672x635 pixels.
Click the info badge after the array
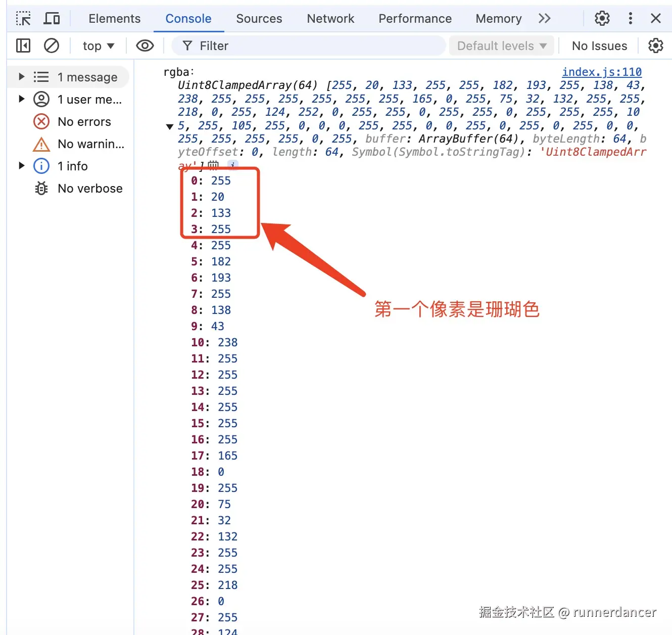[x=232, y=164]
